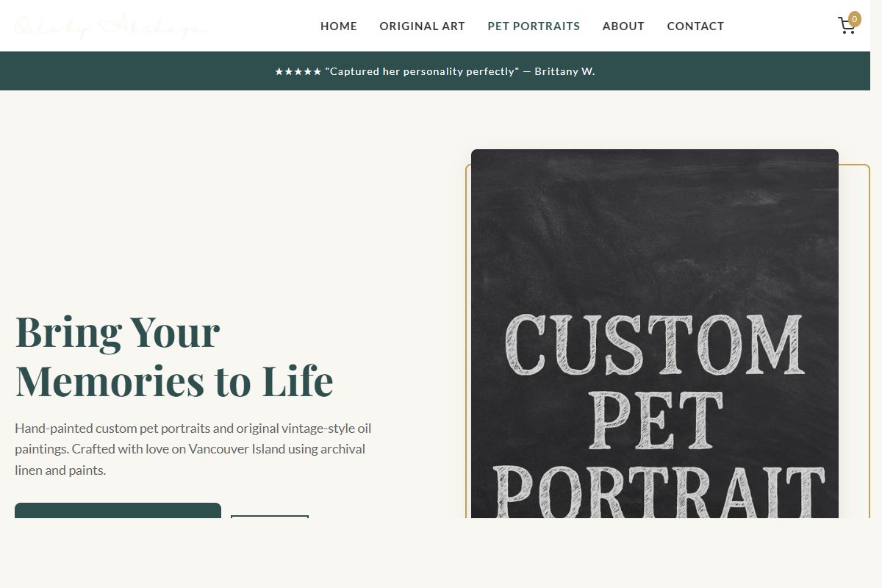Navigate to the CONTACT page
882x588 pixels.
point(695,26)
